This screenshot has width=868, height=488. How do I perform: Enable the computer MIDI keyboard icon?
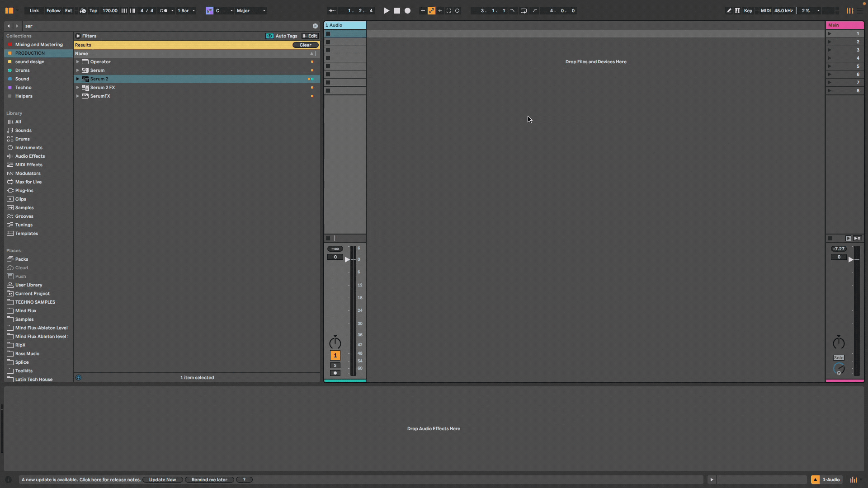pyautogui.click(x=737, y=10)
